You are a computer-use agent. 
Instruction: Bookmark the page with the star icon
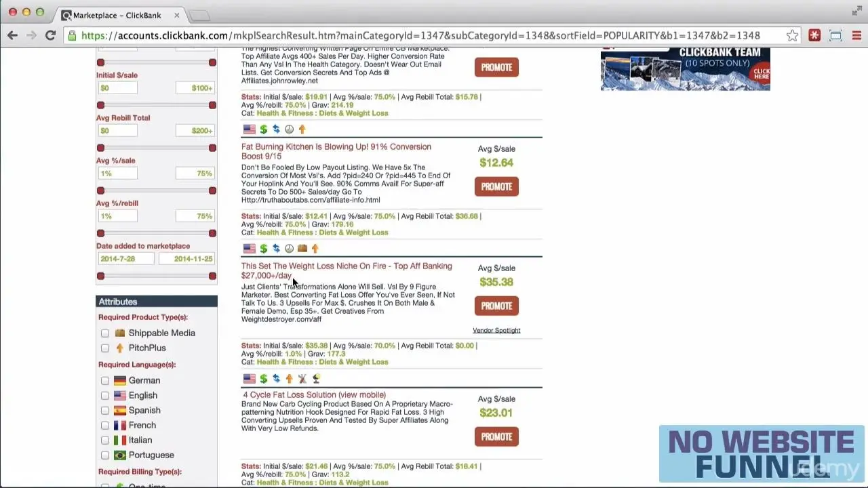point(792,36)
